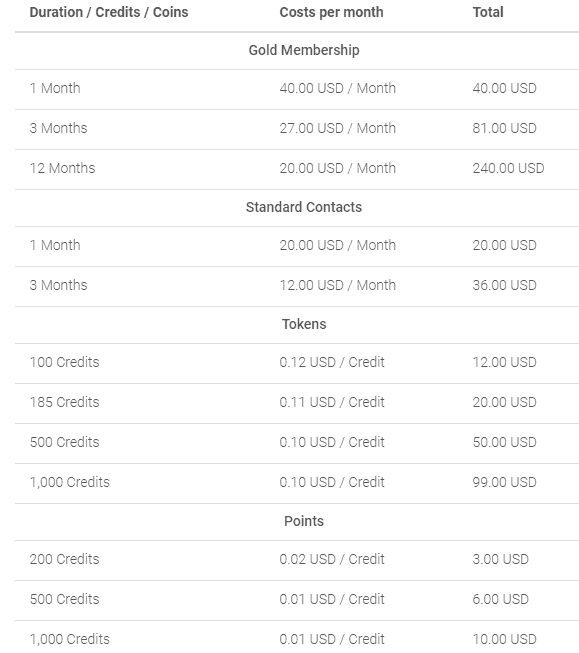Select the 1 Month Gold Membership row
579x653 pixels.
click(297, 90)
